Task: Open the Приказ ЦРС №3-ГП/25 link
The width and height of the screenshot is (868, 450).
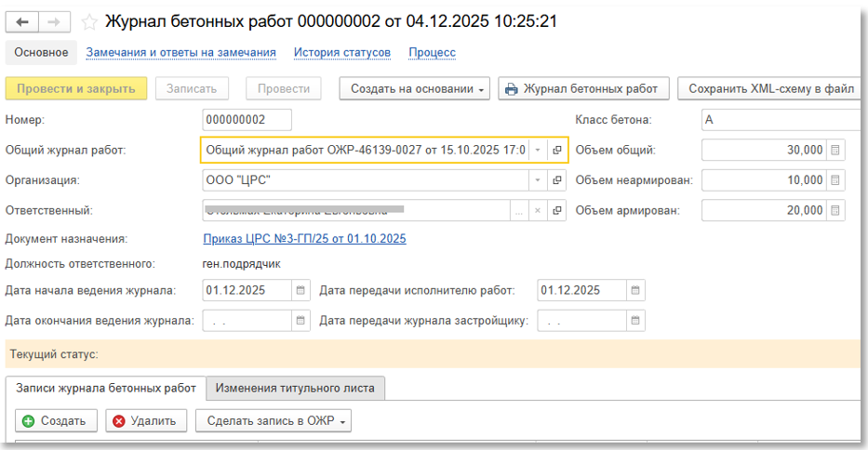Action: tap(304, 239)
